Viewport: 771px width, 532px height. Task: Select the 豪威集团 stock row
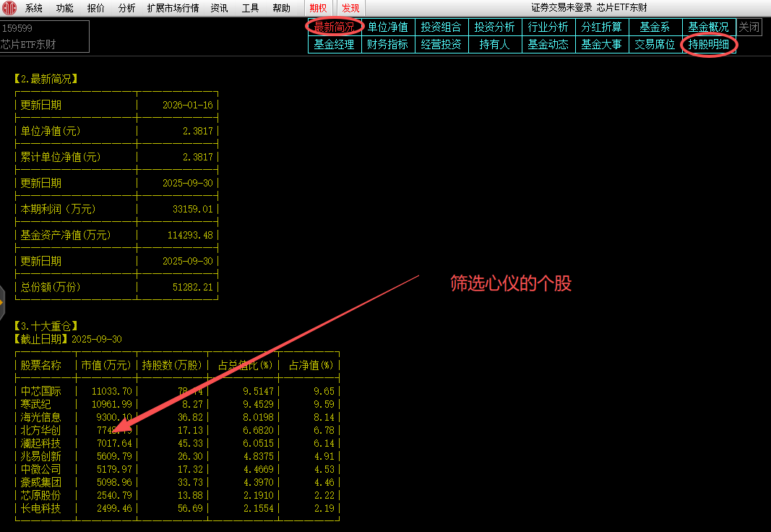178,482
